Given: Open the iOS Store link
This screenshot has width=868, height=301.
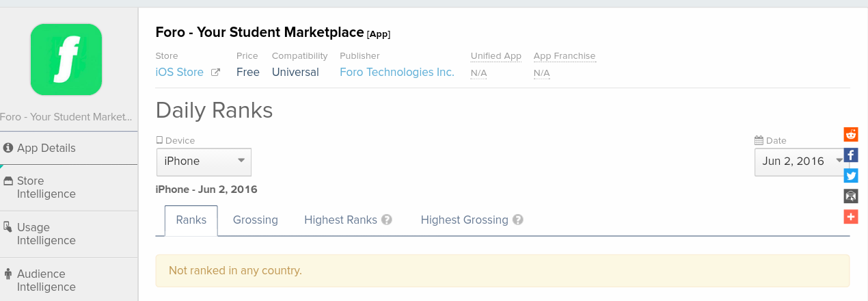Looking at the screenshot, I should coord(180,73).
